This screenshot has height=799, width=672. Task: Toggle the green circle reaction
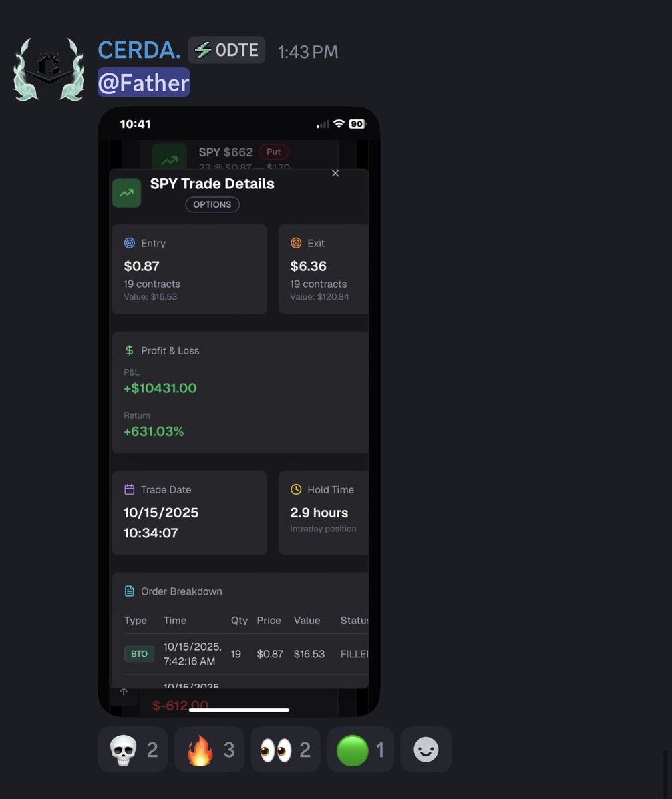click(361, 750)
